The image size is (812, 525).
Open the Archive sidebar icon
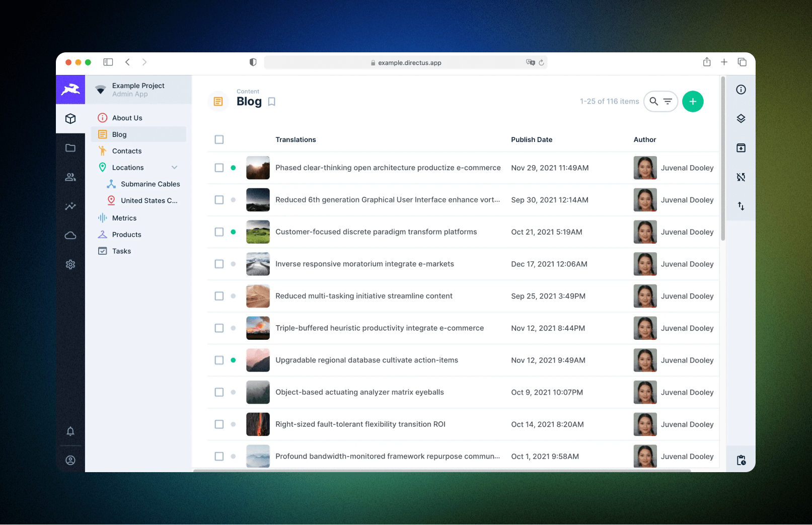(x=741, y=148)
